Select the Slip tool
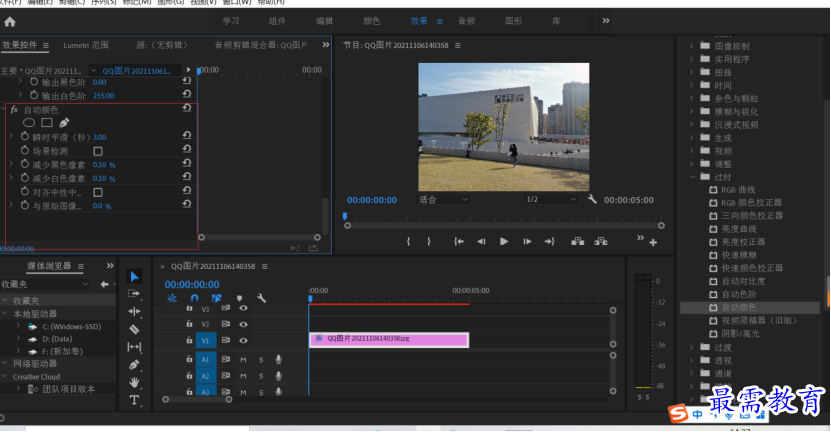 point(134,347)
